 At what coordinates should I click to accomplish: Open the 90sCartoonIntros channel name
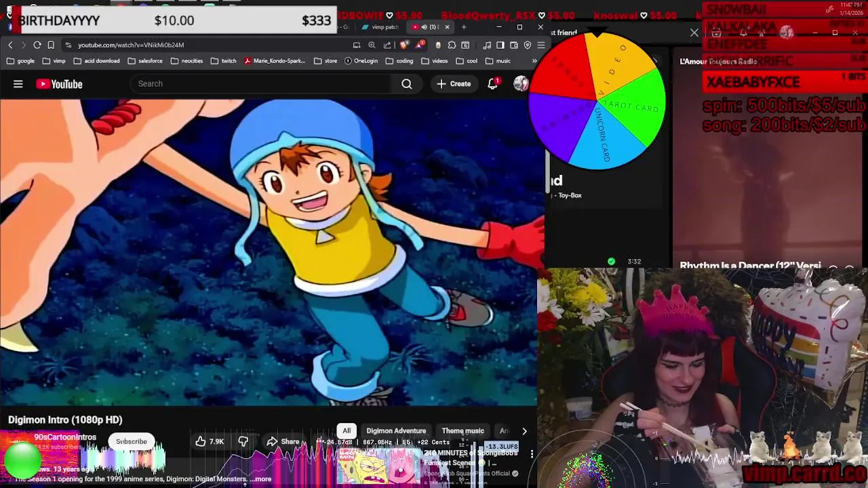[x=65, y=437]
